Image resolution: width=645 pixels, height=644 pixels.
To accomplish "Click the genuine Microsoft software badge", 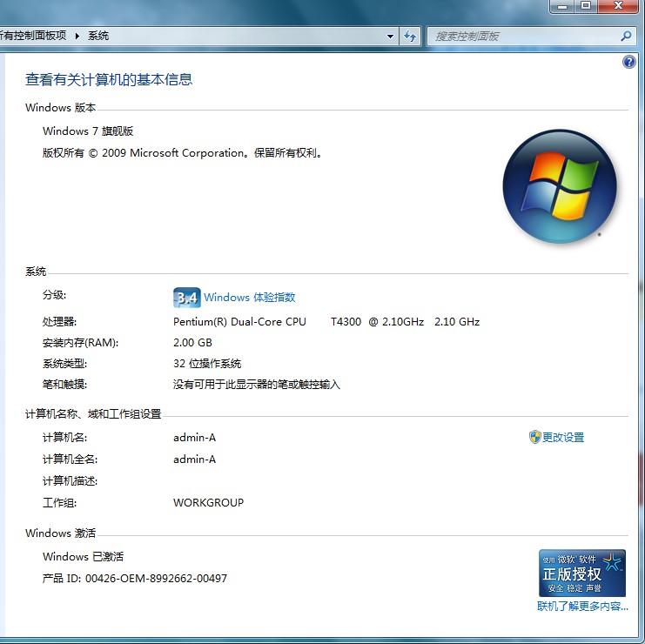I will click(x=582, y=573).
